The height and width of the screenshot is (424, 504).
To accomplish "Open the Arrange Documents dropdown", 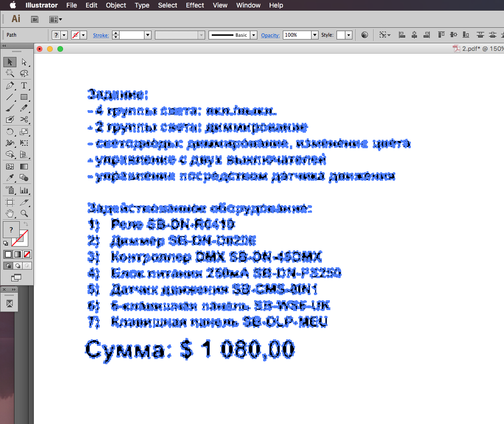I will coord(56,20).
